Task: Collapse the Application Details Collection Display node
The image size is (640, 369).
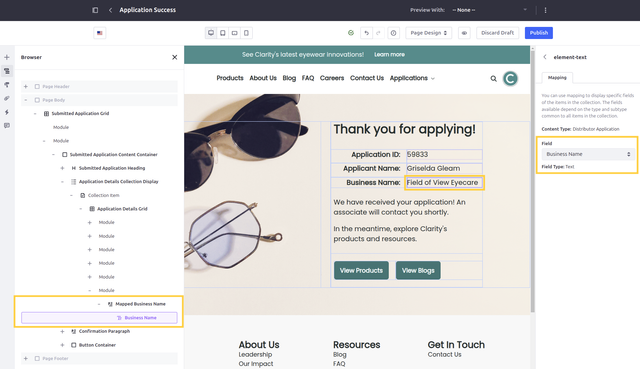Action: 62,182
